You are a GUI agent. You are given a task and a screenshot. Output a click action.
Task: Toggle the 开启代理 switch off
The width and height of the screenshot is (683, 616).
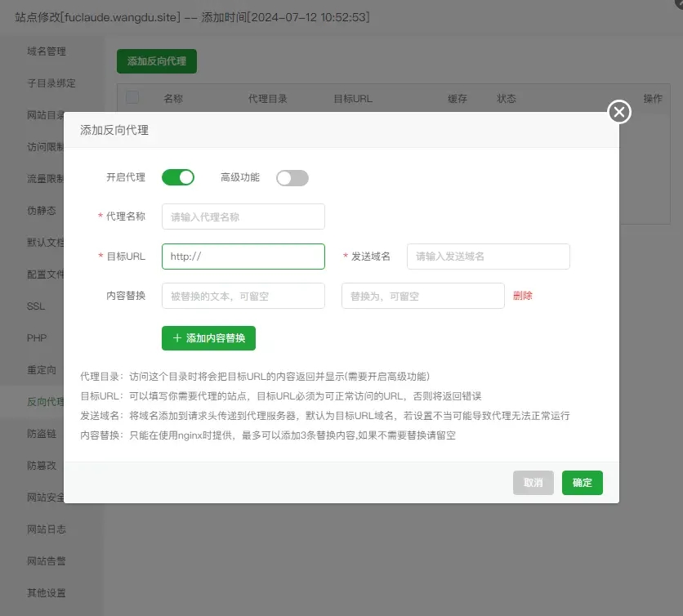point(178,177)
